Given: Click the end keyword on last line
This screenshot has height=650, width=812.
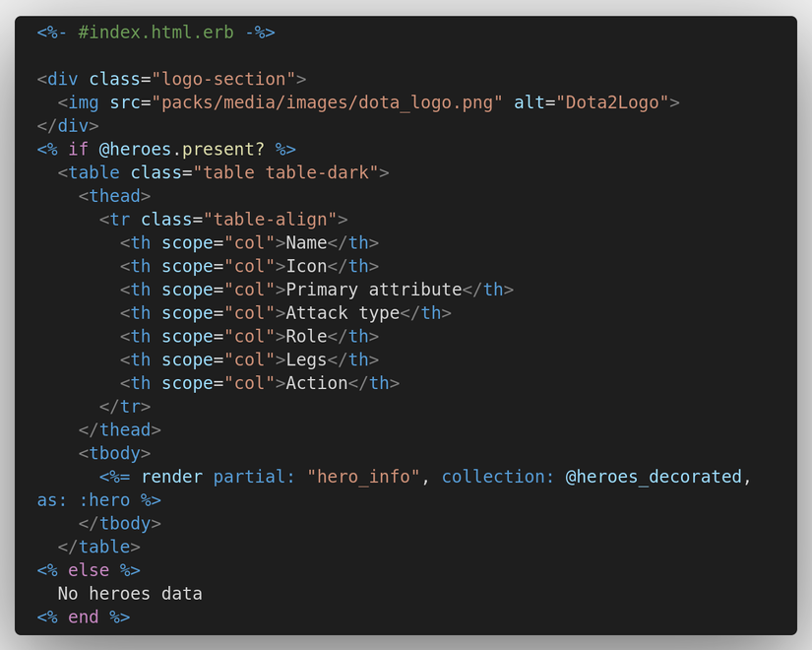Looking at the screenshot, I should pyautogui.click(x=84, y=617).
